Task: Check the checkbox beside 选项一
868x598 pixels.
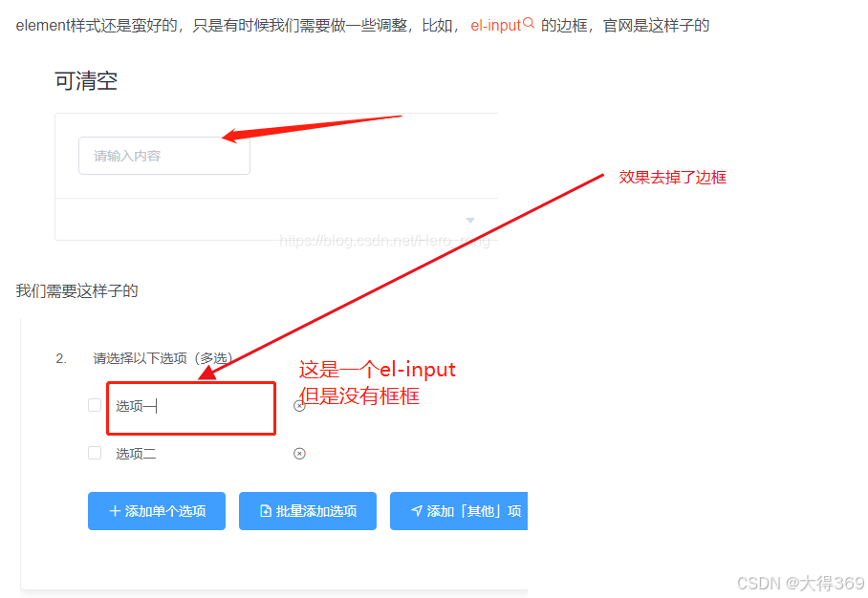Action: (95, 404)
